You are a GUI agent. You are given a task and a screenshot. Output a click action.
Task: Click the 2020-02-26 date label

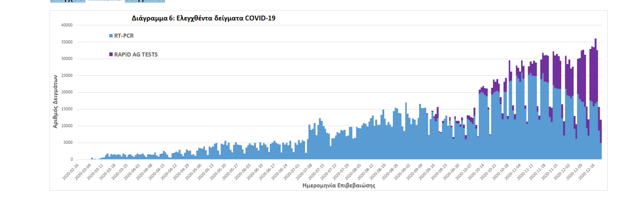click(x=70, y=172)
